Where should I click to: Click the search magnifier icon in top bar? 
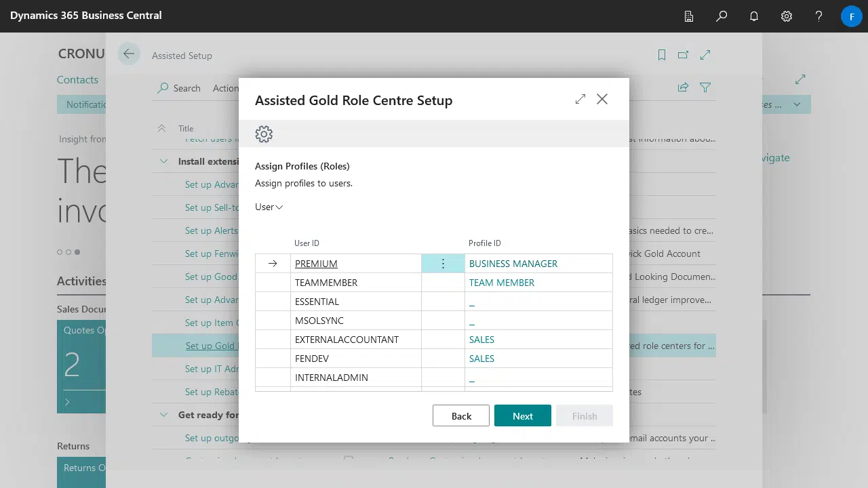pyautogui.click(x=722, y=16)
